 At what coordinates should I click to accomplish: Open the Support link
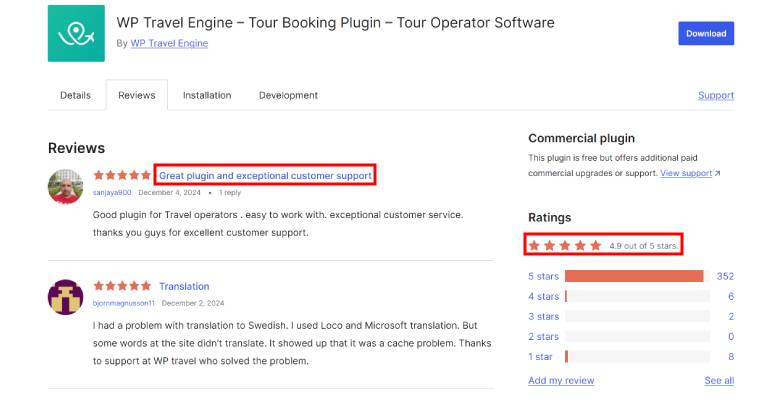point(716,95)
